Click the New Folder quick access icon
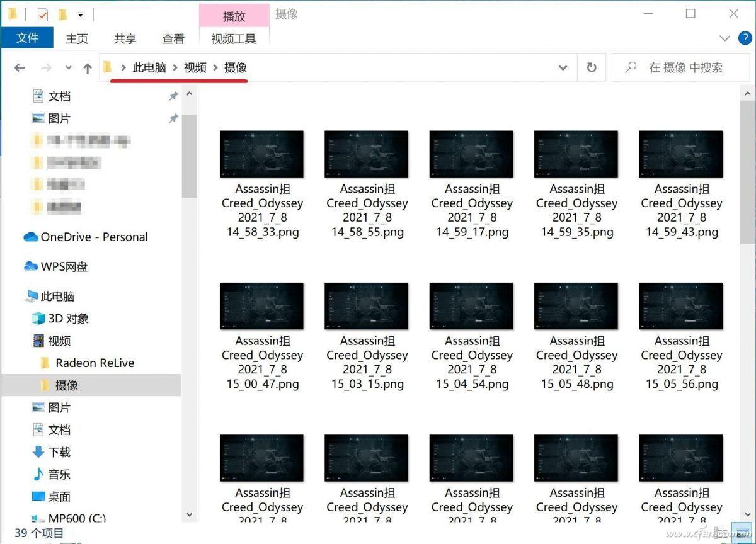 click(62, 14)
